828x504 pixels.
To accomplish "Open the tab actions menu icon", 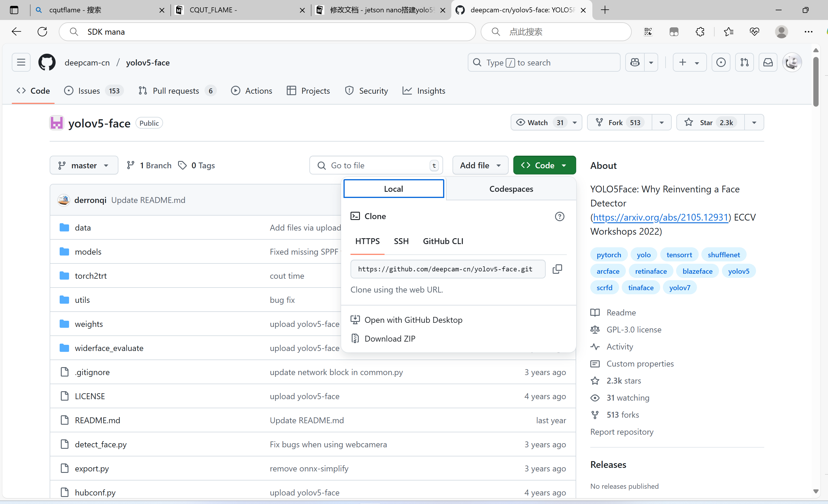I will [x=14, y=10].
